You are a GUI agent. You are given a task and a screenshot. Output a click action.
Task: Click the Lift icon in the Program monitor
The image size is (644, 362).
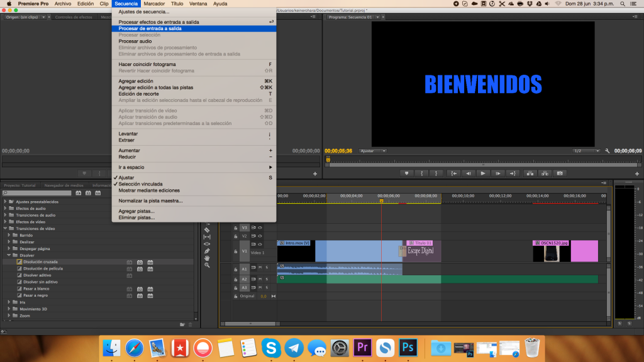click(x=530, y=173)
